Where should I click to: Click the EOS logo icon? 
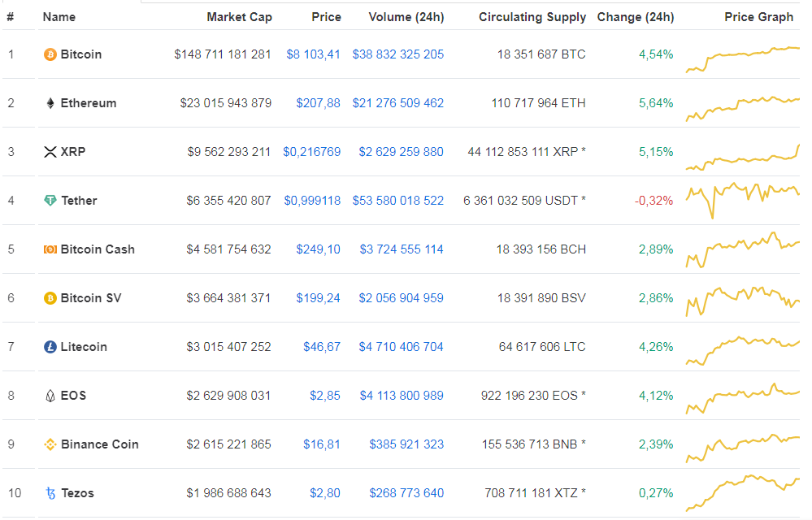[x=50, y=396]
